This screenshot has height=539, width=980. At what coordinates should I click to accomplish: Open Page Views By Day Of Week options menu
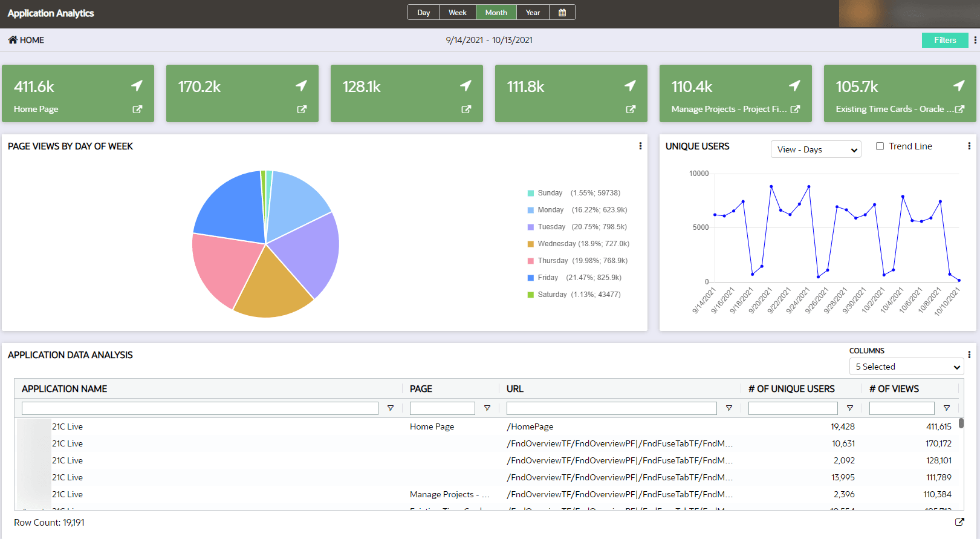[640, 146]
